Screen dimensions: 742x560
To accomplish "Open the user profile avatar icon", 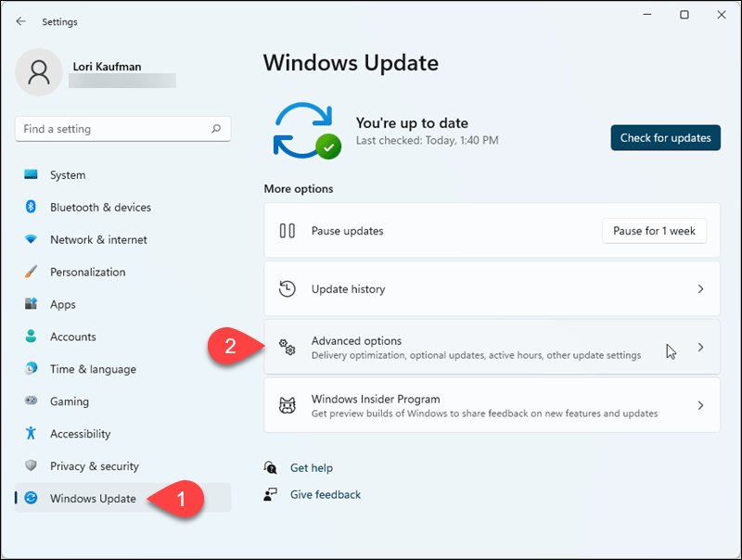I will pyautogui.click(x=39, y=72).
